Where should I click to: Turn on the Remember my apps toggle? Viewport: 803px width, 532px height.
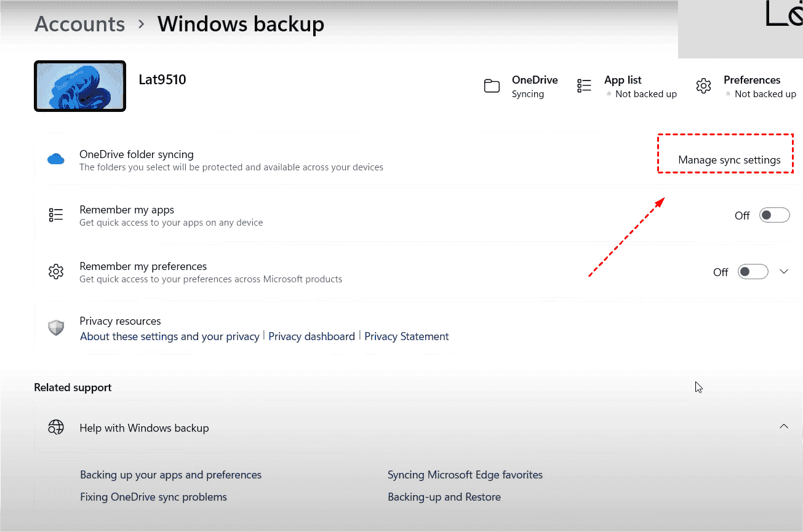pos(774,215)
